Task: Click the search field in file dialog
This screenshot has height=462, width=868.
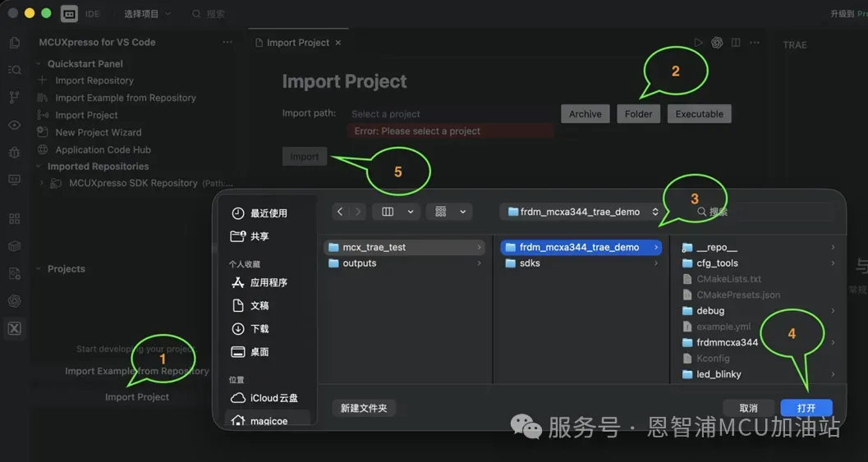Action: coord(763,212)
